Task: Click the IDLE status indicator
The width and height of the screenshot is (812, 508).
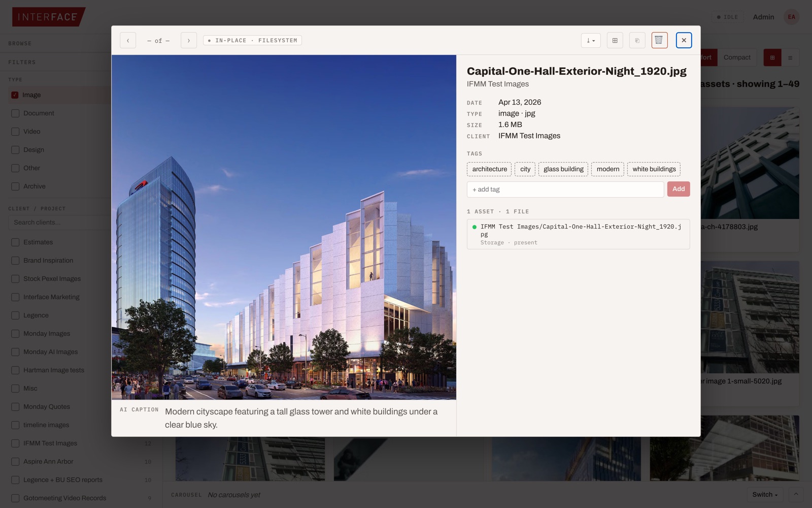Action: (727, 17)
